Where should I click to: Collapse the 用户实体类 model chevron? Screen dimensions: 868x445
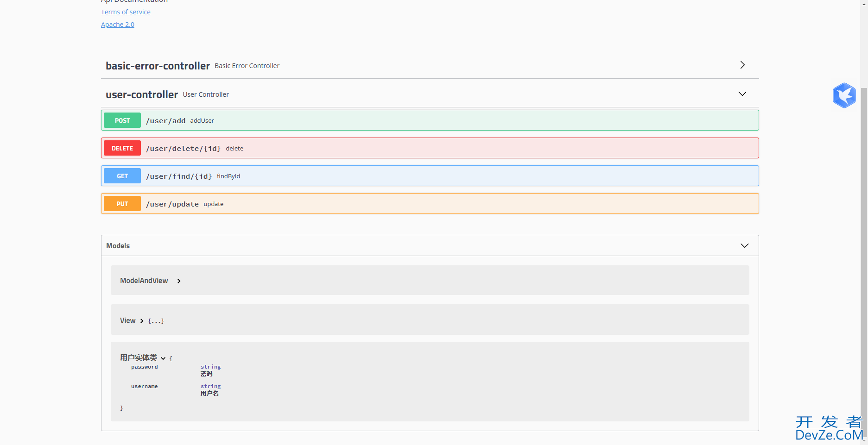click(x=163, y=358)
